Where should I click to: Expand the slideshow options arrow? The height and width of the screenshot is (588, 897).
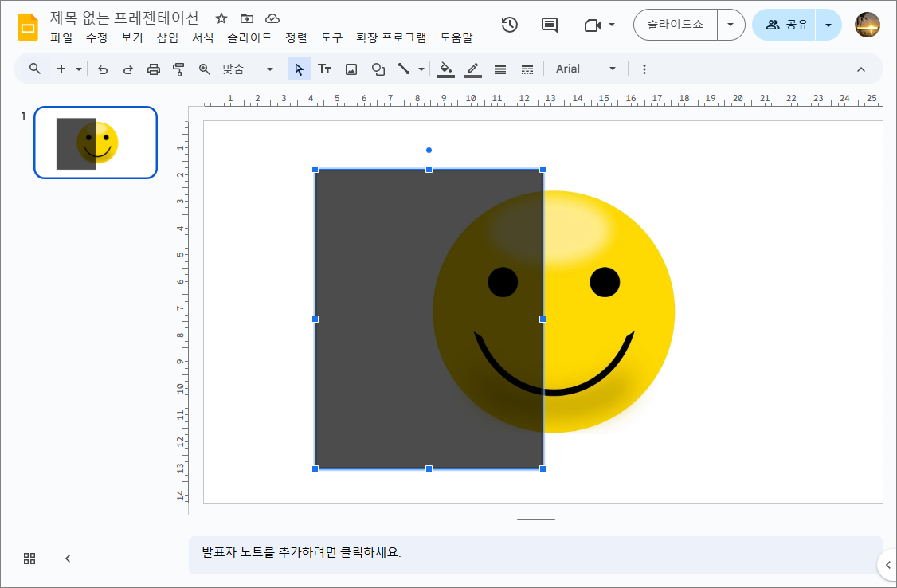(731, 25)
